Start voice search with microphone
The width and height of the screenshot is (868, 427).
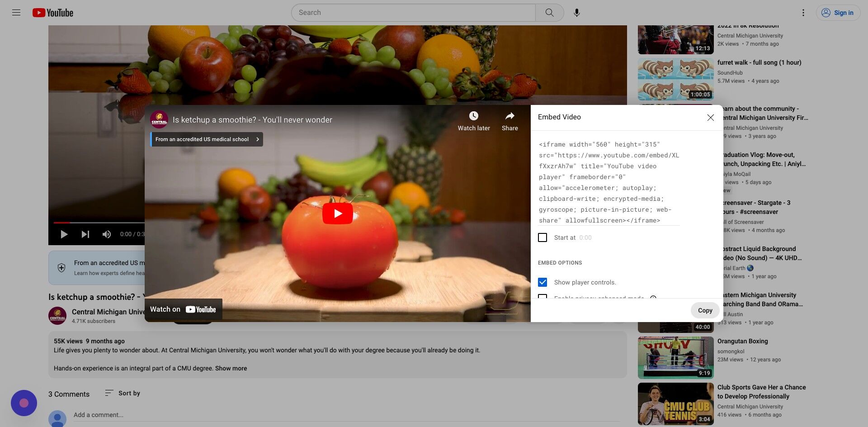click(x=576, y=13)
